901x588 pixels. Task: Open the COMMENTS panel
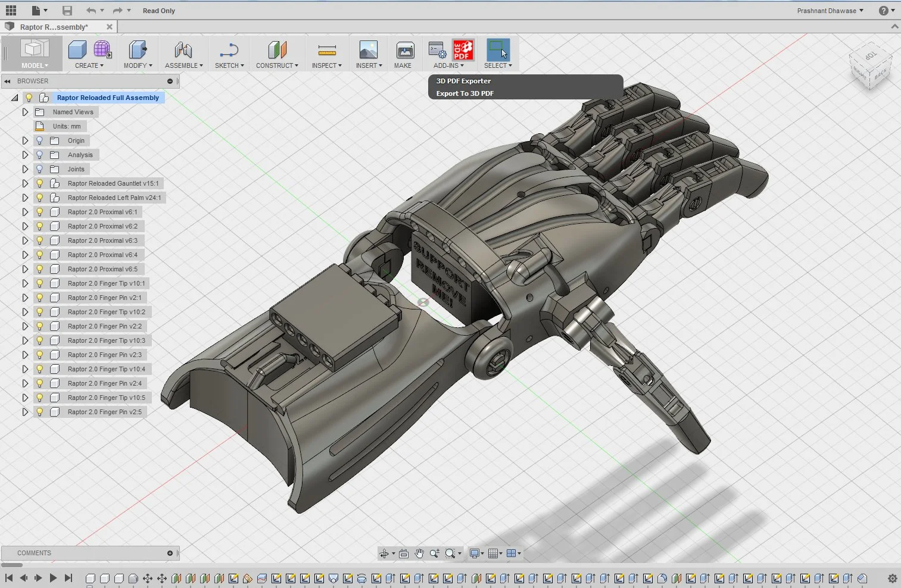click(34, 553)
